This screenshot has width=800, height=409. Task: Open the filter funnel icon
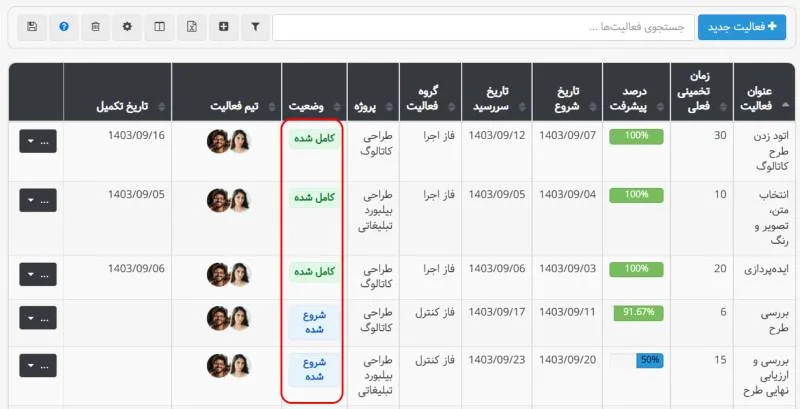point(255,27)
